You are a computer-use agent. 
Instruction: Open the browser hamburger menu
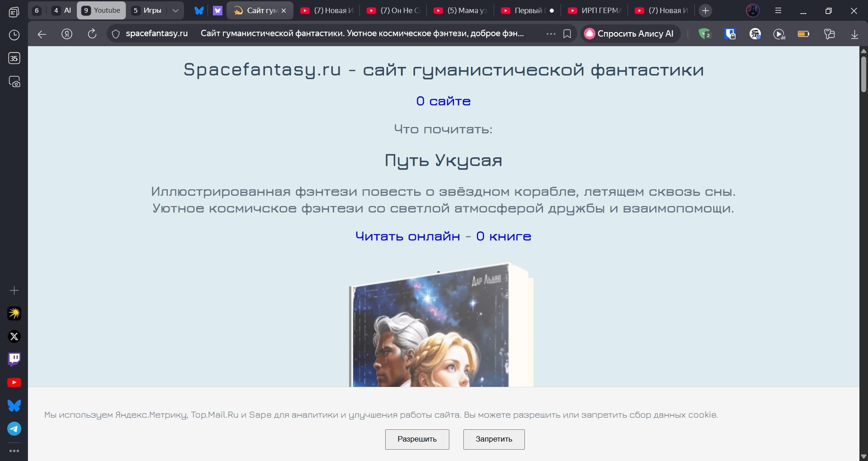[778, 11]
